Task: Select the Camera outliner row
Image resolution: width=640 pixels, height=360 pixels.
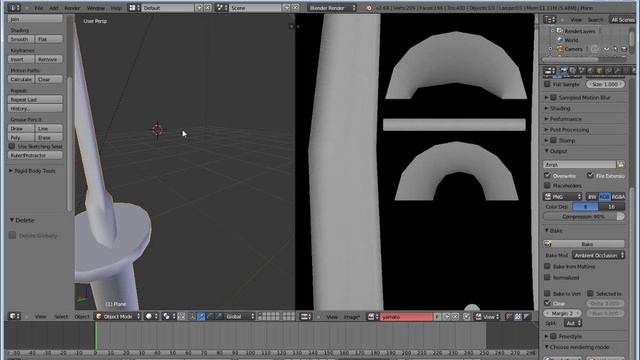Action: click(573, 49)
